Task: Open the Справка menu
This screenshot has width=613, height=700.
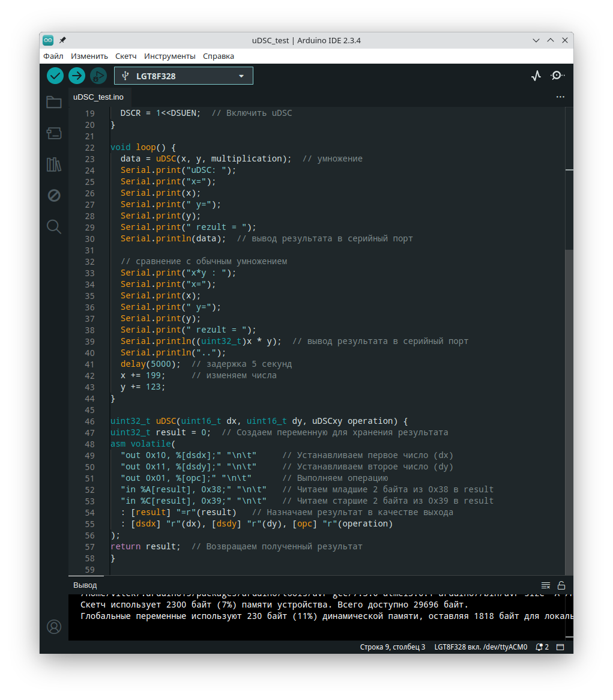Action: coord(219,56)
